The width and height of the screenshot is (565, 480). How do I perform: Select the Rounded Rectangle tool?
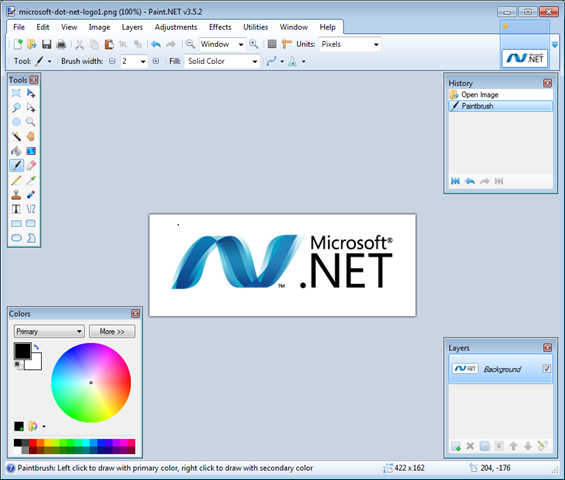coord(31,223)
